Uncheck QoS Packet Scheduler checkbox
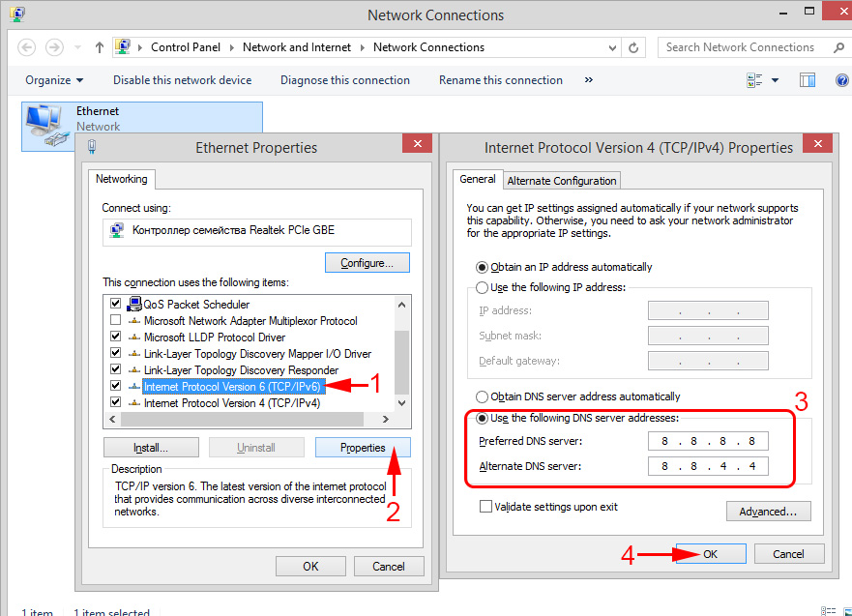The width and height of the screenshot is (852, 616). click(x=116, y=303)
